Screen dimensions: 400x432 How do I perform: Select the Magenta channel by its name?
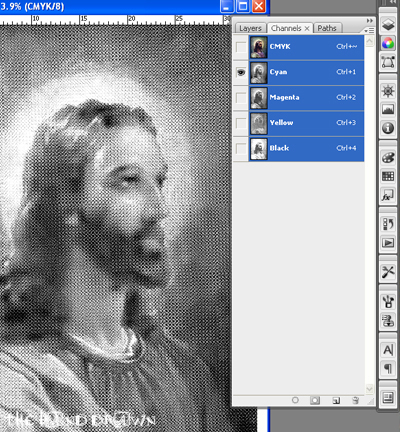click(x=284, y=97)
